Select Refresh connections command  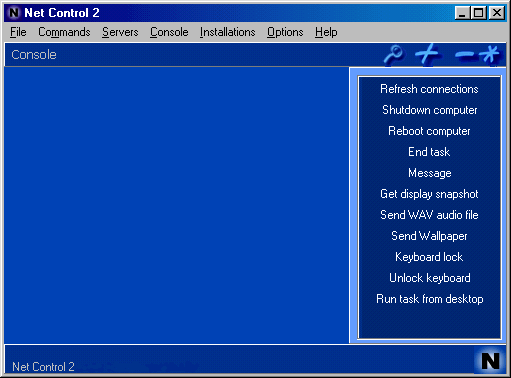tap(429, 89)
